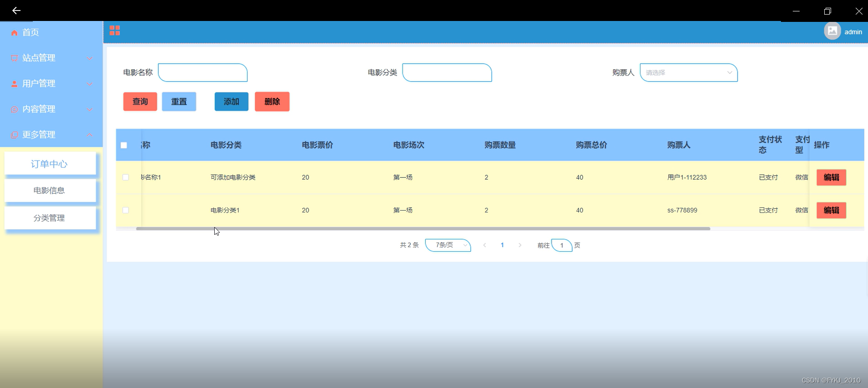Go to the next page
Viewport: 868px width, 388px height.
[x=520, y=245]
